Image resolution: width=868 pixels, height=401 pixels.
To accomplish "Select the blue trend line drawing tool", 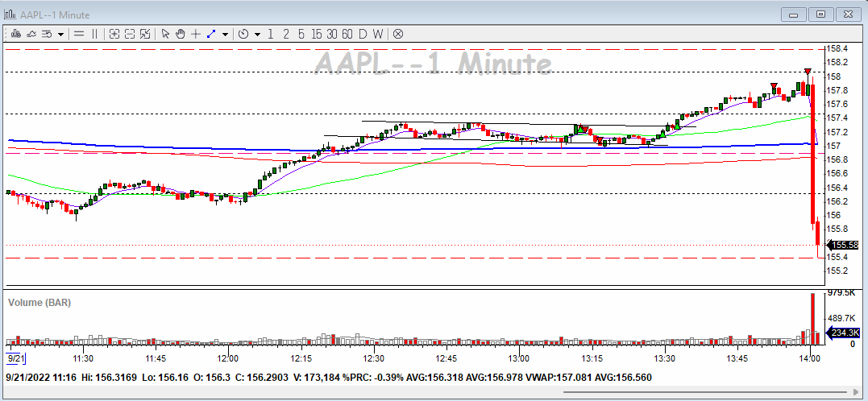I will coord(211,34).
